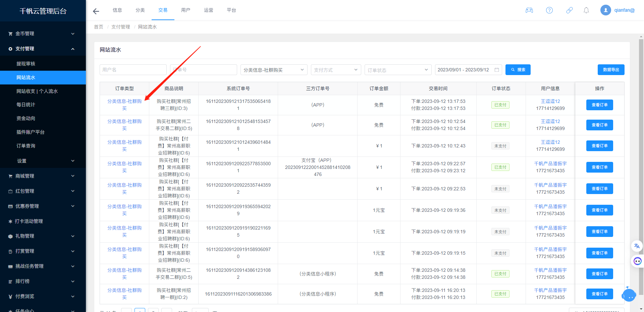This screenshot has height=312, width=644.
Task: Click the reward icon beside 打赏管理
Action: [10, 251]
